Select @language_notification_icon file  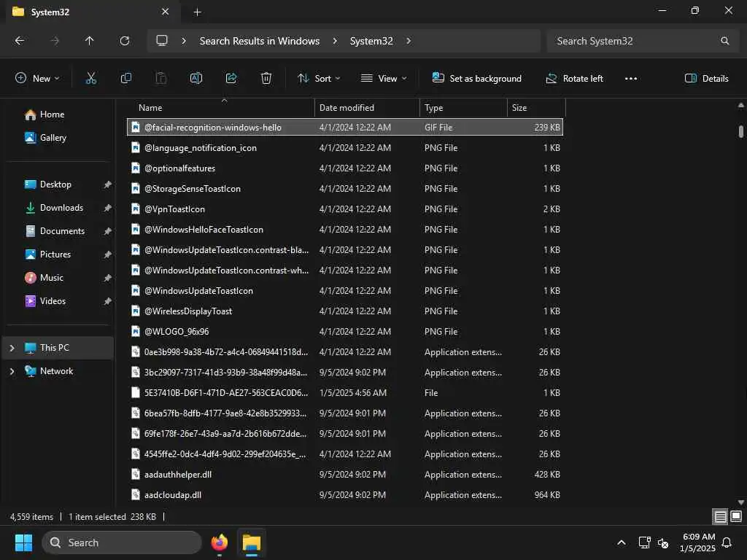click(x=345, y=147)
